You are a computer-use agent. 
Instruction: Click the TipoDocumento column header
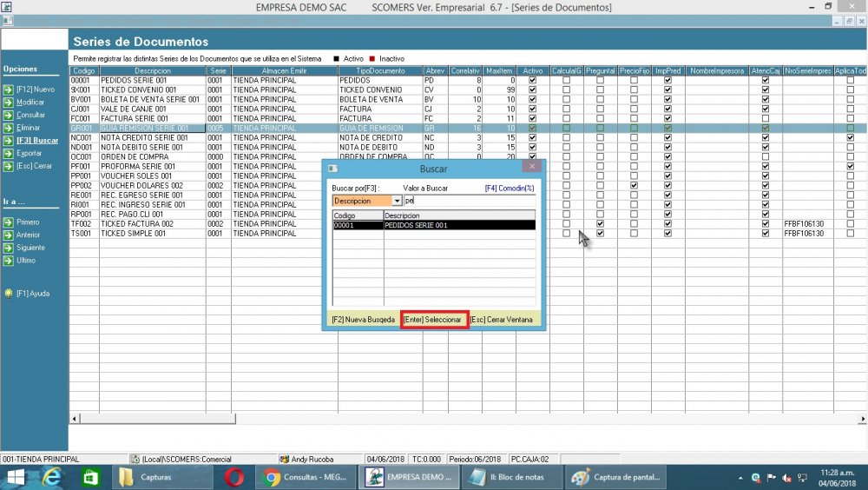click(380, 71)
